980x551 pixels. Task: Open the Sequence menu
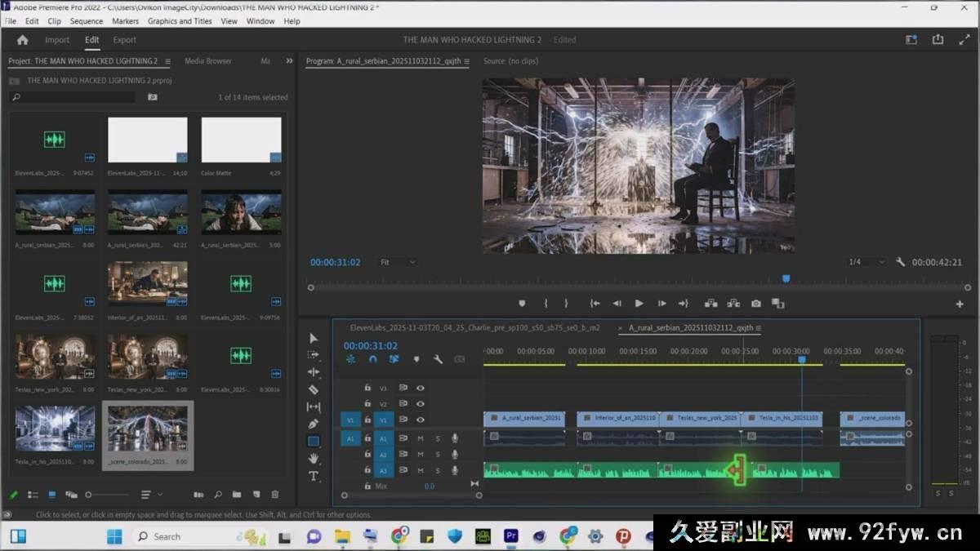coord(86,21)
